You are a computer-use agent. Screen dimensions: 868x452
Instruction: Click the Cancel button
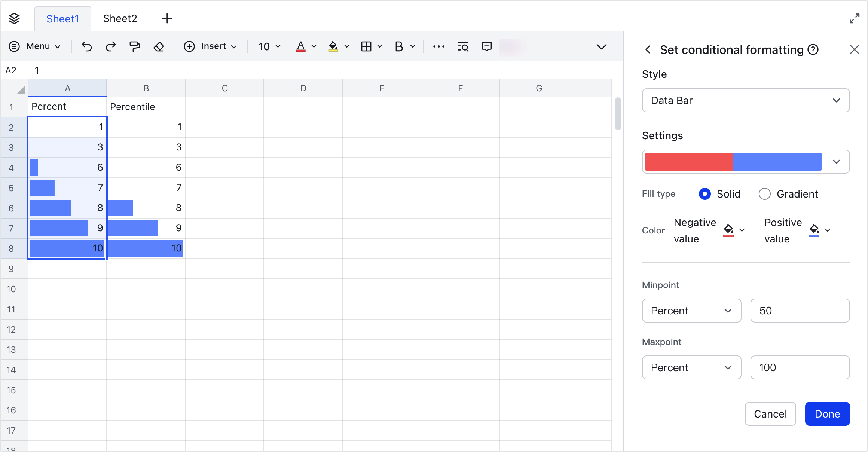click(770, 414)
